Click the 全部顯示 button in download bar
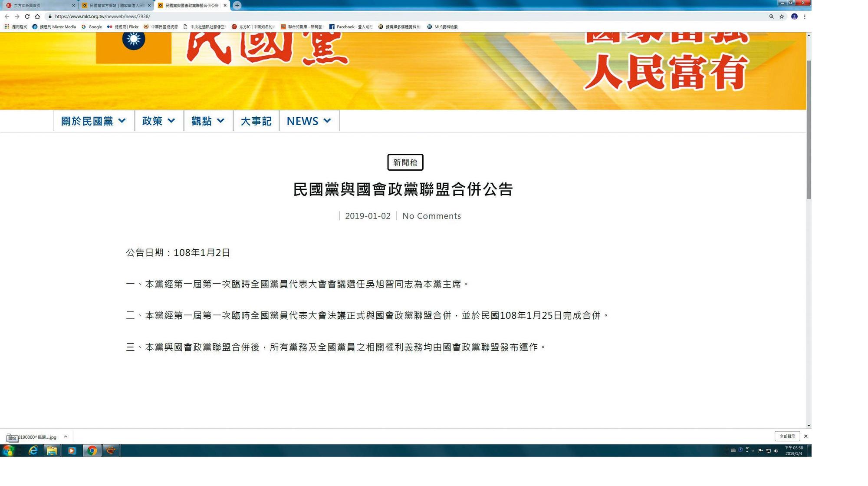This screenshot has width=868, height=486. click(787, 436)
